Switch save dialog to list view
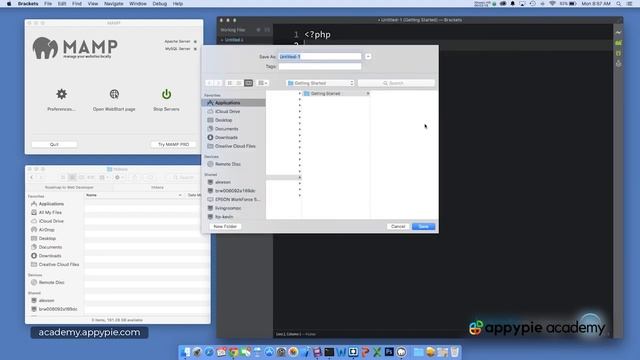 tap(239, 83)
